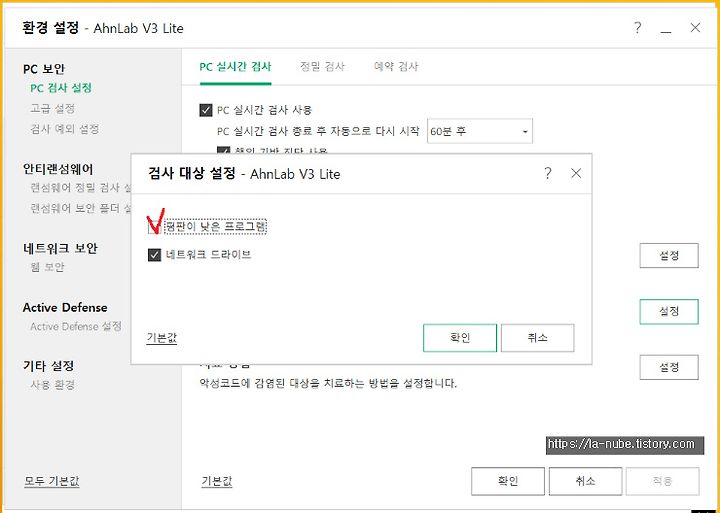Click 취소 in 검사 대상 설정 dialog
Screen dimensions: 720x513
click(537, 338)
